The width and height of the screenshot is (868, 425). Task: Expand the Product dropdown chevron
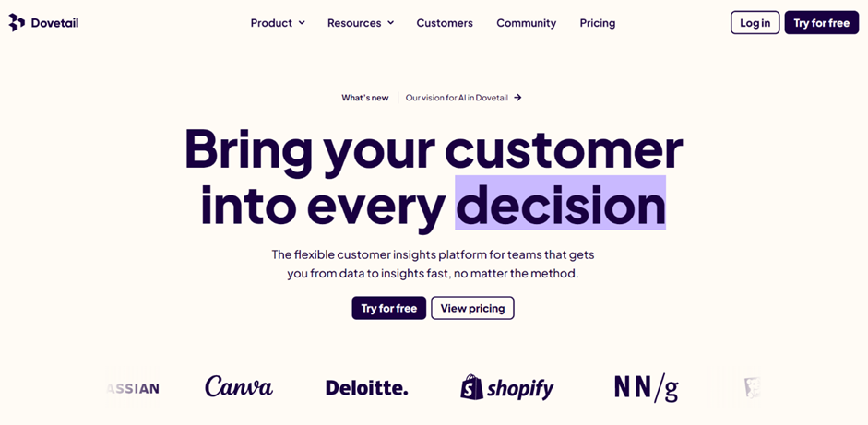coord(302,23)
